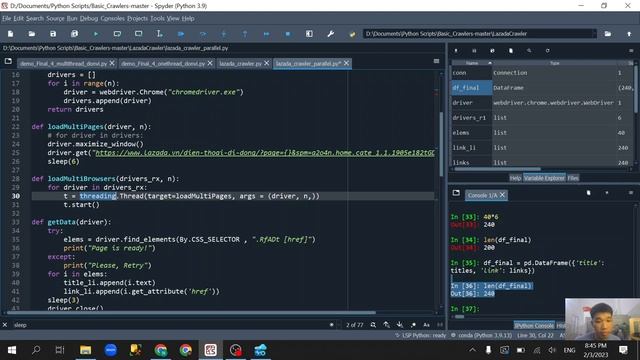The height and width of the screenshot is (360, 640).
Task: Open the PYTHONPATH manager icon
Action: click(352, 34)
